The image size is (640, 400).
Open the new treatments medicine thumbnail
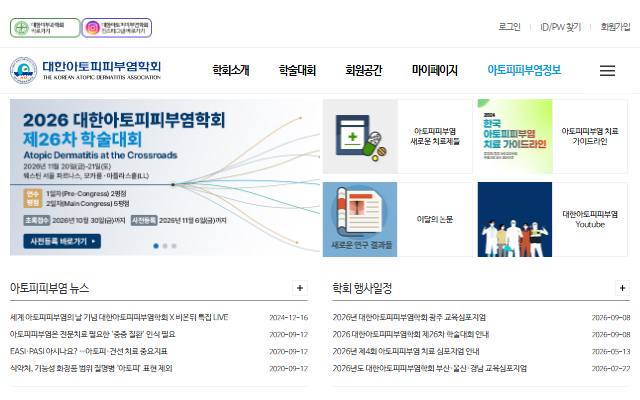coord(360,136)
